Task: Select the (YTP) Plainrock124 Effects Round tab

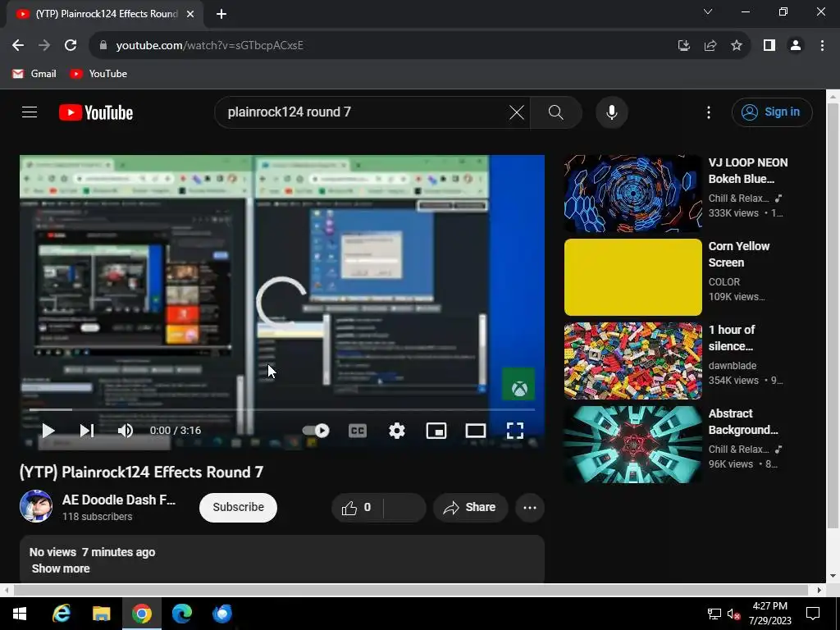Action: click(x=105, y=14)
